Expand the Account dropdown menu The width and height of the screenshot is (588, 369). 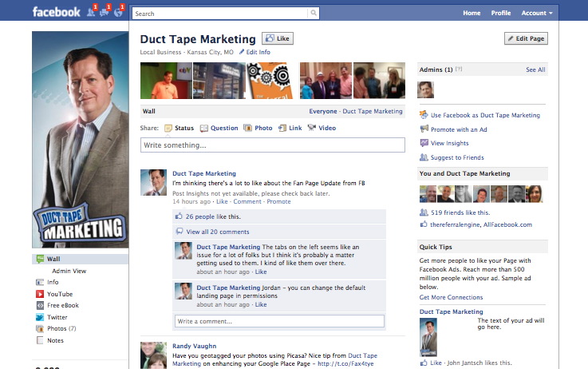pyautogui.click(x=537, y=13)
